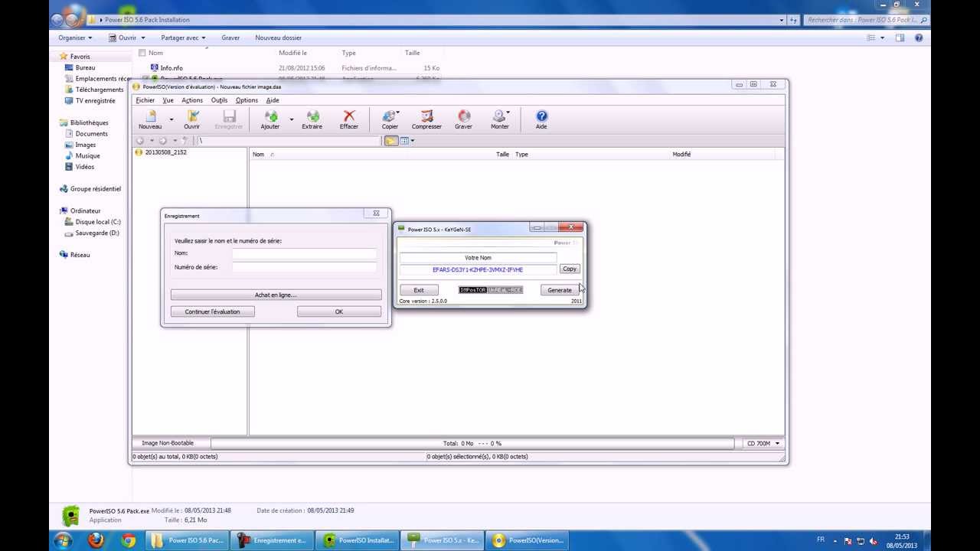Expand the Explorer view options arrow
This screenshot has width=980, height=551.
882,37
